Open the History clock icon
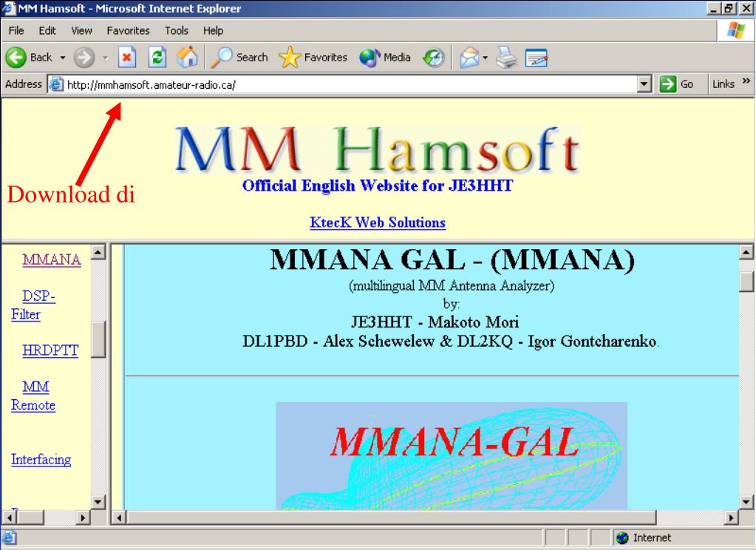 (x=434, y=58)
